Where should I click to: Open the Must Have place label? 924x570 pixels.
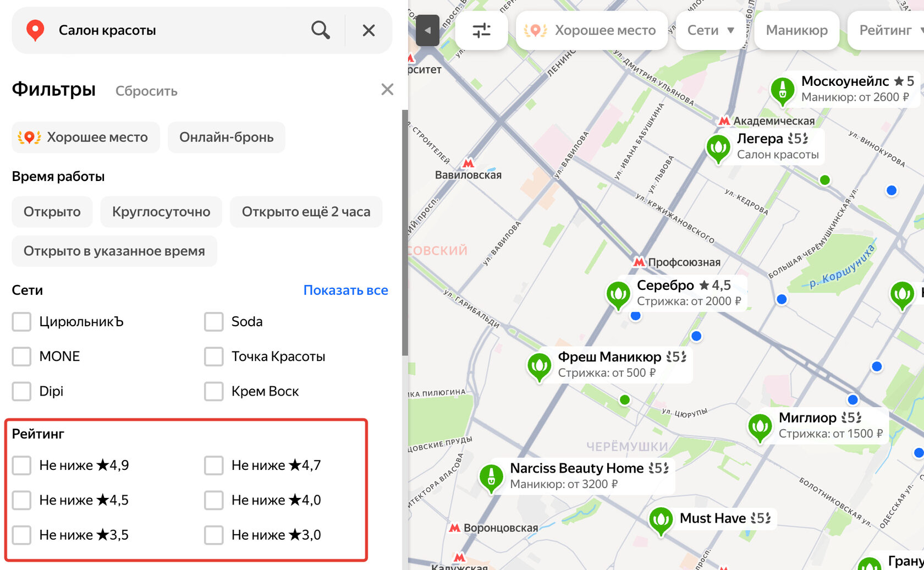(x=725, y=518)
